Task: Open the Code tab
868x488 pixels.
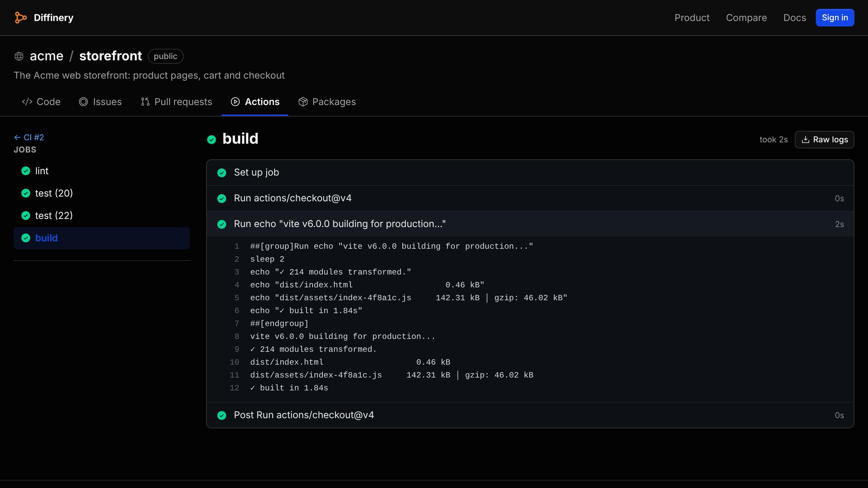Action: pyautogui.click(x=41, y=102)
